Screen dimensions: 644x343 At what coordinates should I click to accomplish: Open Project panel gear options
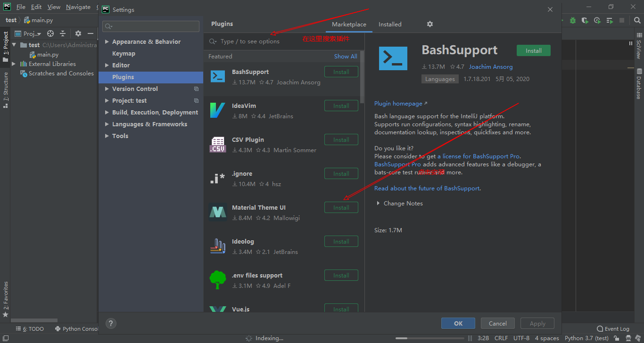click(78, 33)
